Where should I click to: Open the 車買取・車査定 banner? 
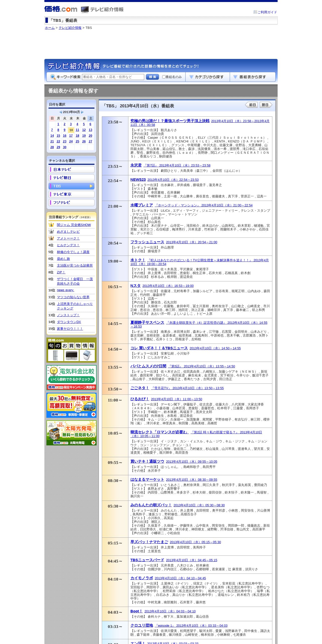71,405
